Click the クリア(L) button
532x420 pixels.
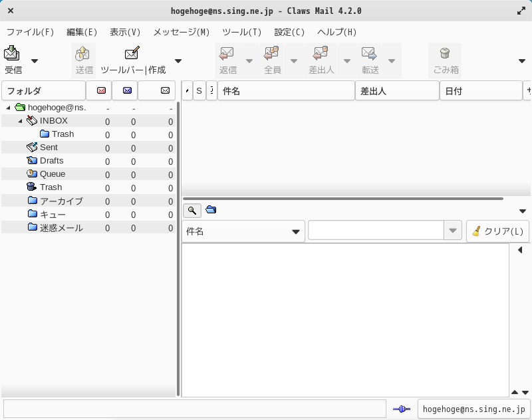click(x=497, y=231)
